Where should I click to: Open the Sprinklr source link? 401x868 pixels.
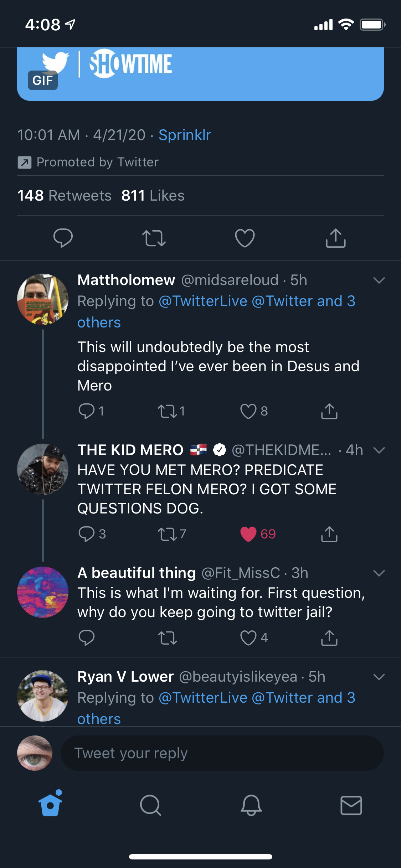(185, 135)
